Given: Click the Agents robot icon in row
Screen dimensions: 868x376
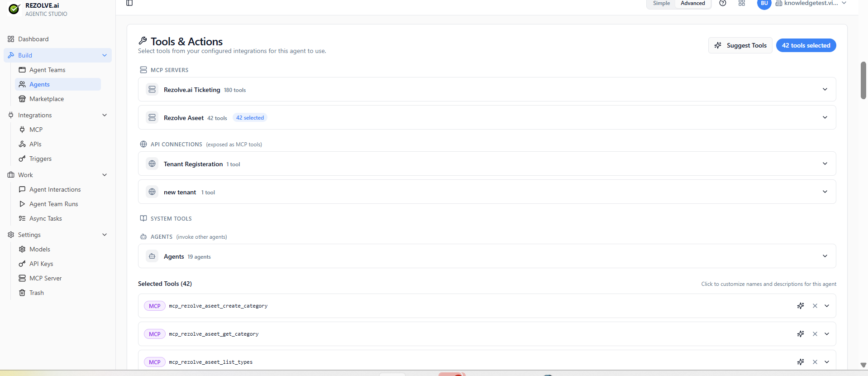Looking at the screenshot, I should coord(152,256).
